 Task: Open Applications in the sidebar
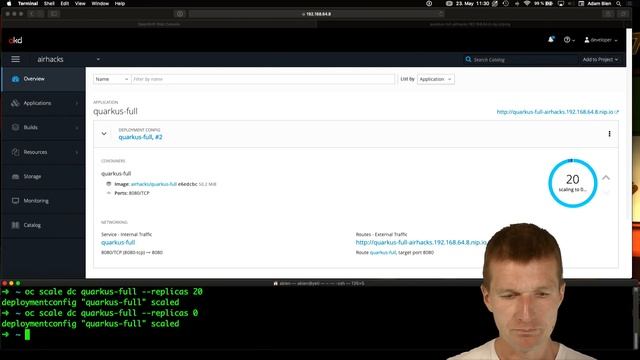pos(43,103)
